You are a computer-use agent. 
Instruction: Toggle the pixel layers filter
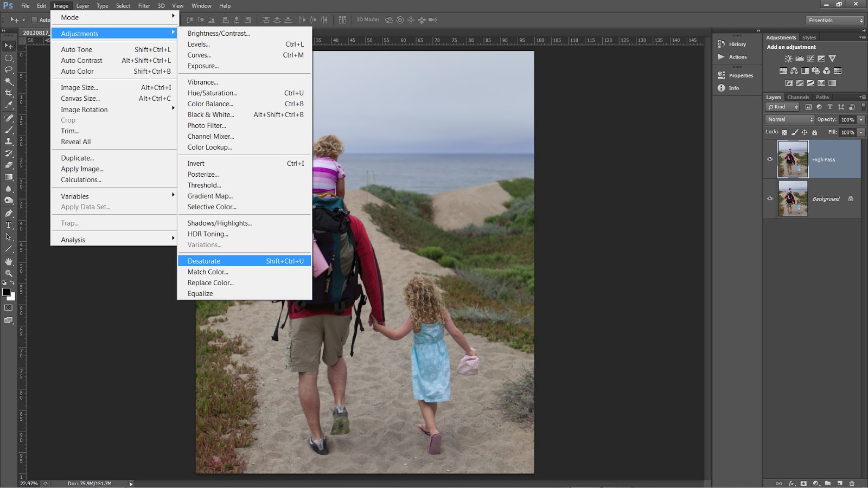pos(808,107)
